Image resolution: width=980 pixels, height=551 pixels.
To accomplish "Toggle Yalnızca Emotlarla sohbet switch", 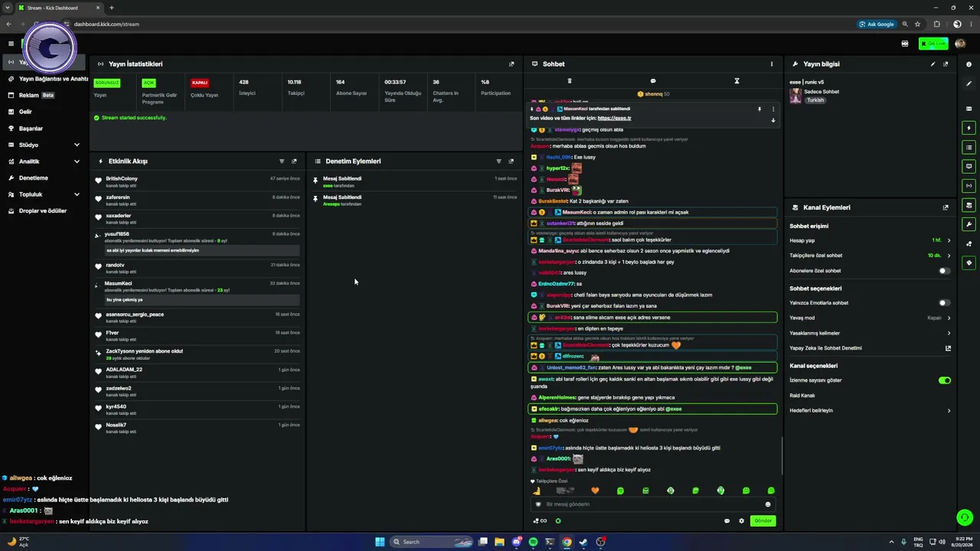I will 945,303.
